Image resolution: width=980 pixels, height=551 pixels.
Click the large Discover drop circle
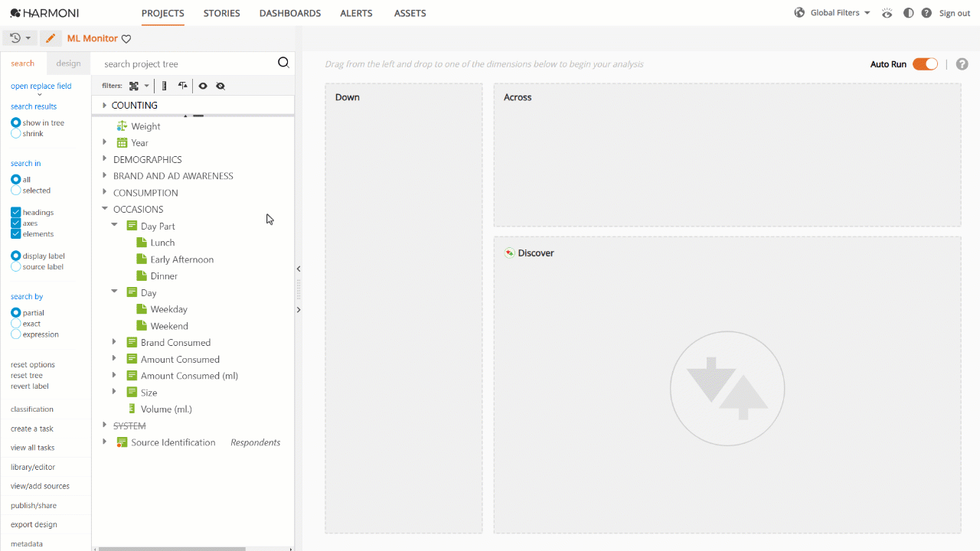pos(727,388)
